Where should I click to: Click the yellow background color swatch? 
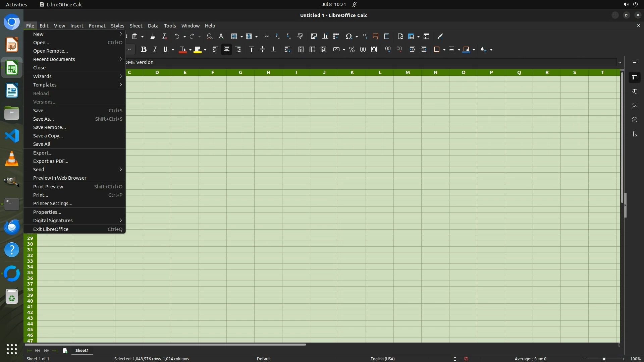pos(198,50)
